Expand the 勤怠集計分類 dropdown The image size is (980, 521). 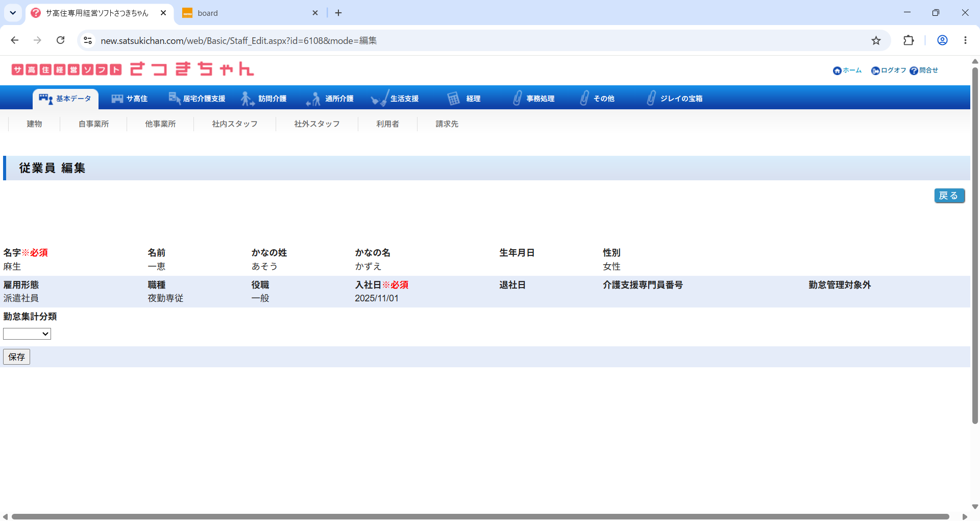coord(27,334)
